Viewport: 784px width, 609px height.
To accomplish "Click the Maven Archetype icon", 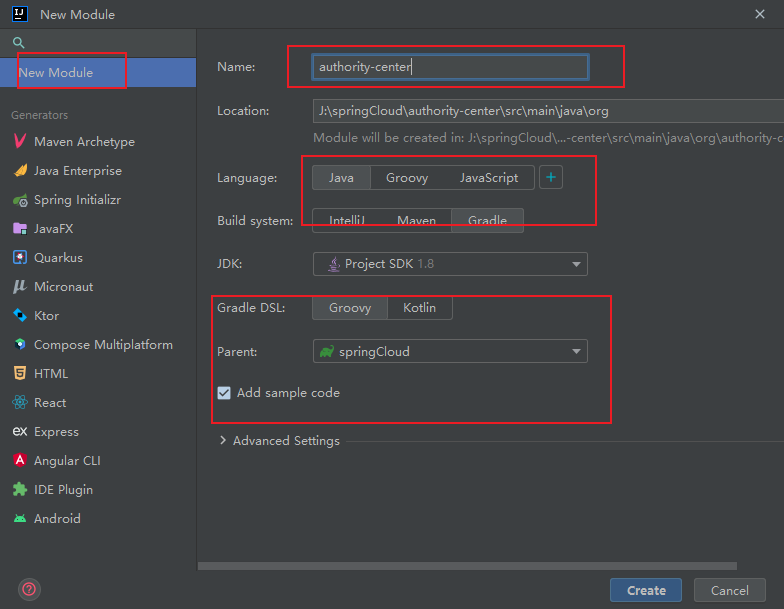I will [x=20, y=141].
